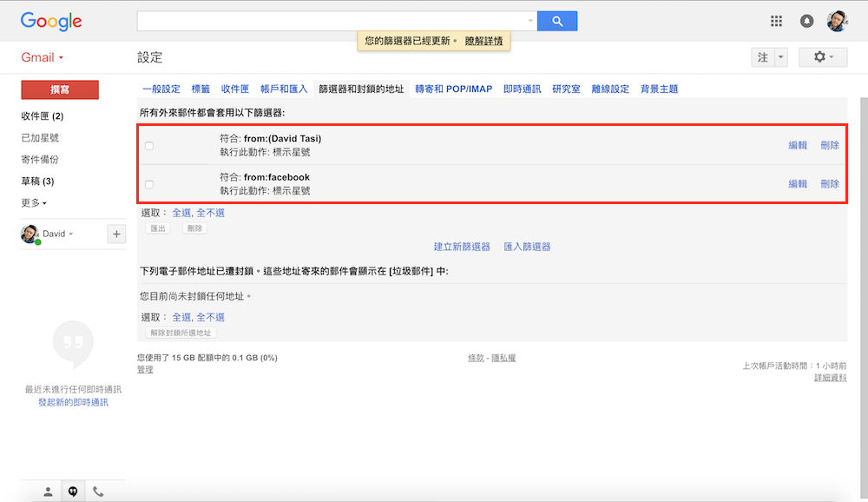The height and width of the screenshot is (502, 868).
Task: Tick the checkbox for from:facebook filter
Action: (149, 184)
